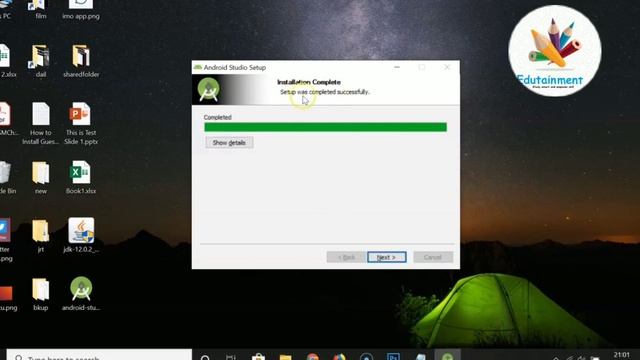This screenshot has height=360, width=640.
Task: Click the disabled Back button
Action: point(346,257)
